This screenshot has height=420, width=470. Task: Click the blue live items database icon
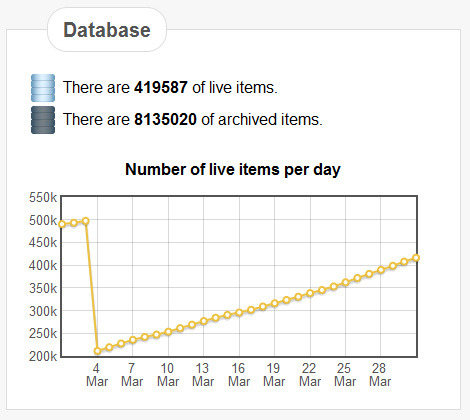click(x=43, y=88)
